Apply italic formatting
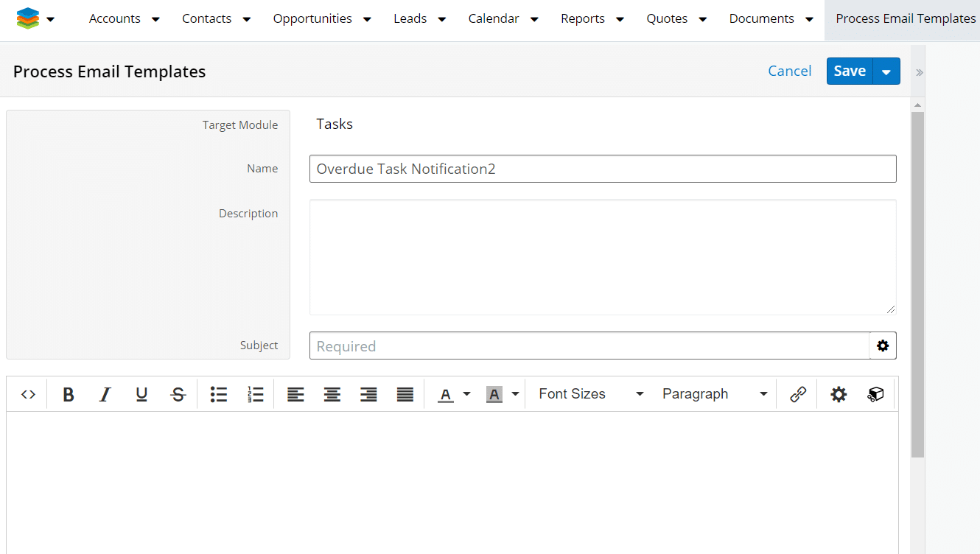Image resolution: width=980 pixels, height=554 pixels. (x=105, y=394)
